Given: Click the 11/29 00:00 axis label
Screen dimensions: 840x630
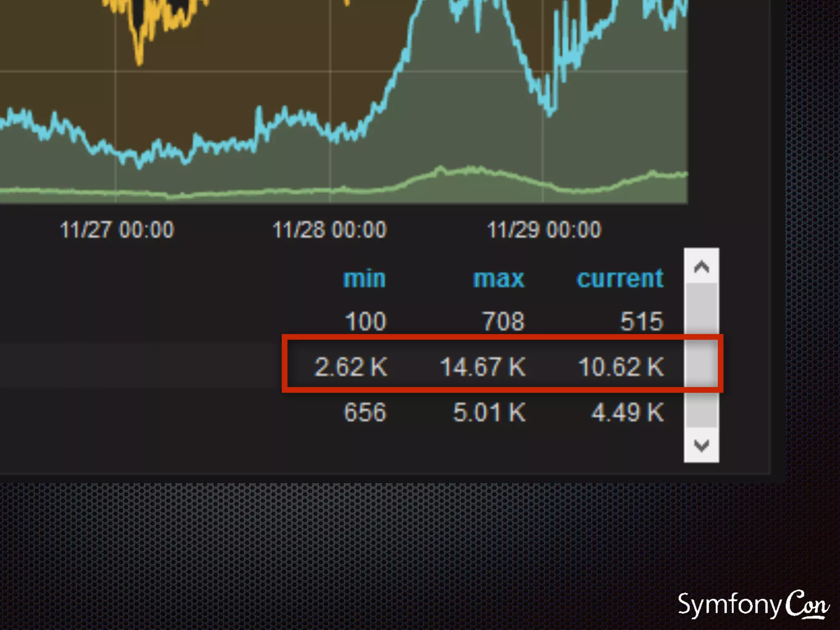Looking at the screenshot, I should pyautogui.click(x=544, y=230).
